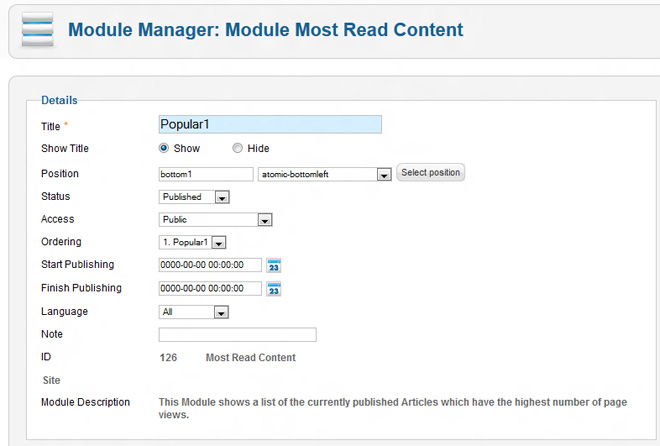Click the Module Manager stack icon
660x446 pixels.
[x=36, y=32]
